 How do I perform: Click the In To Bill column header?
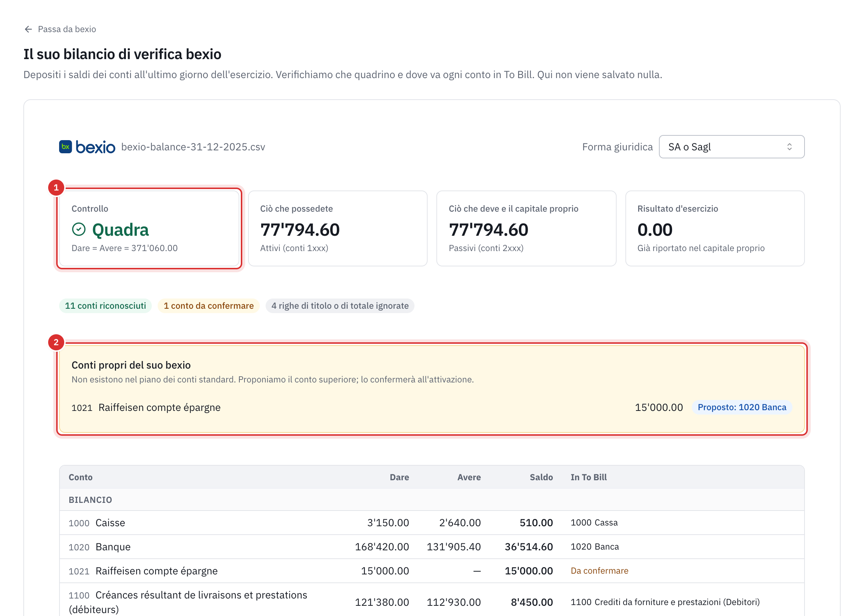pos(588,477)
